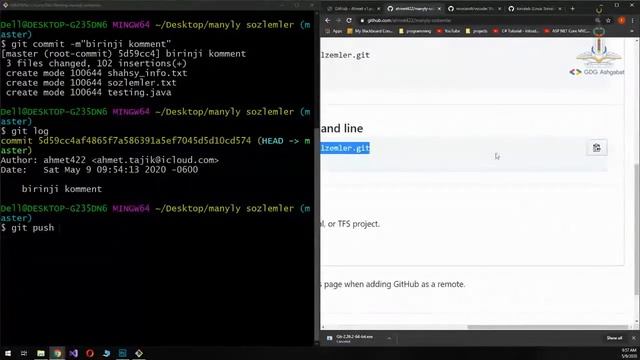Click the page horizontal scrollbar
Viewport: 640px width, 360px height.
(547, 327)
